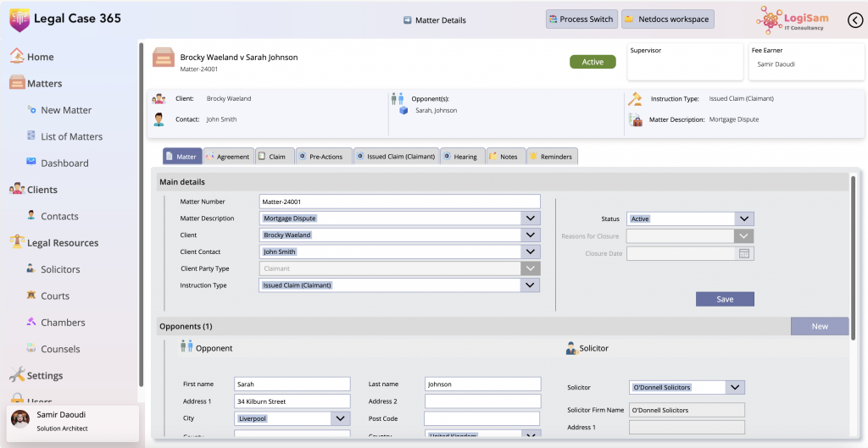
Task: Open the opponent City dropdown
Action: [339, 418]
